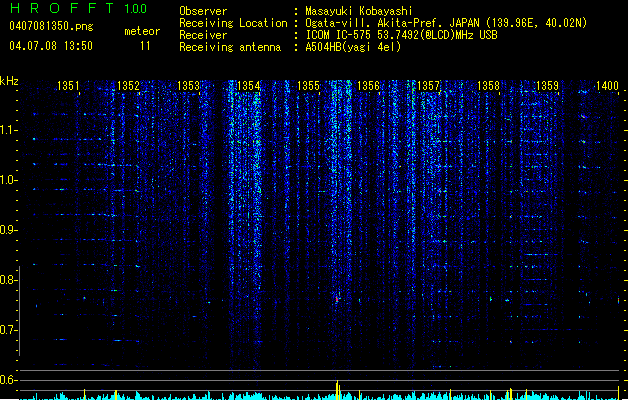629x400 pixels.
Task: Click the meteor count value 11
Action: pos(145,46)
